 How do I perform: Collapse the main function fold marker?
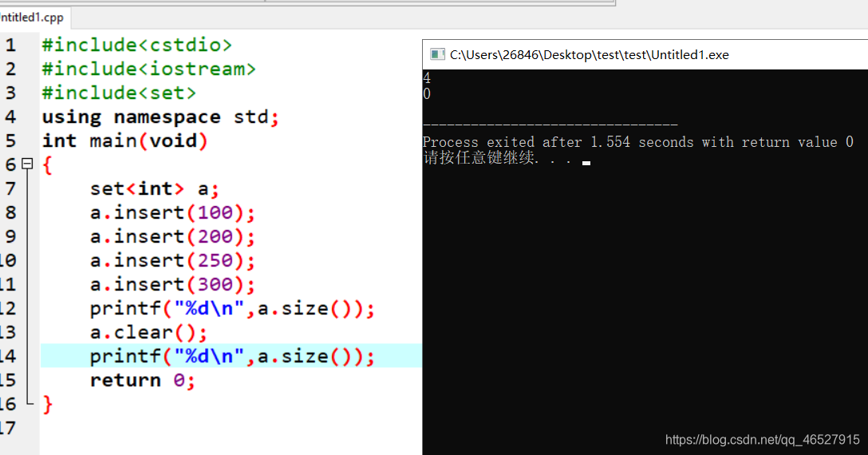click(27, 164)
